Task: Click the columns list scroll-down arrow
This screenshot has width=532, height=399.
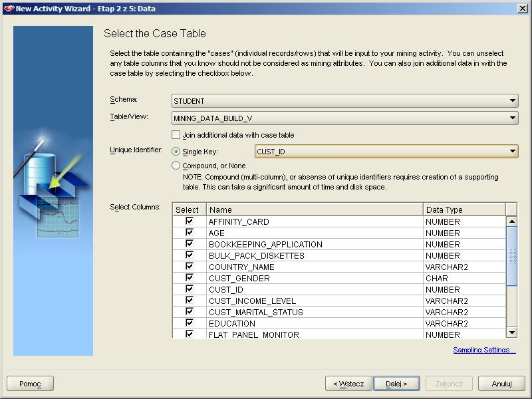Action: click(x=511, y=332)
